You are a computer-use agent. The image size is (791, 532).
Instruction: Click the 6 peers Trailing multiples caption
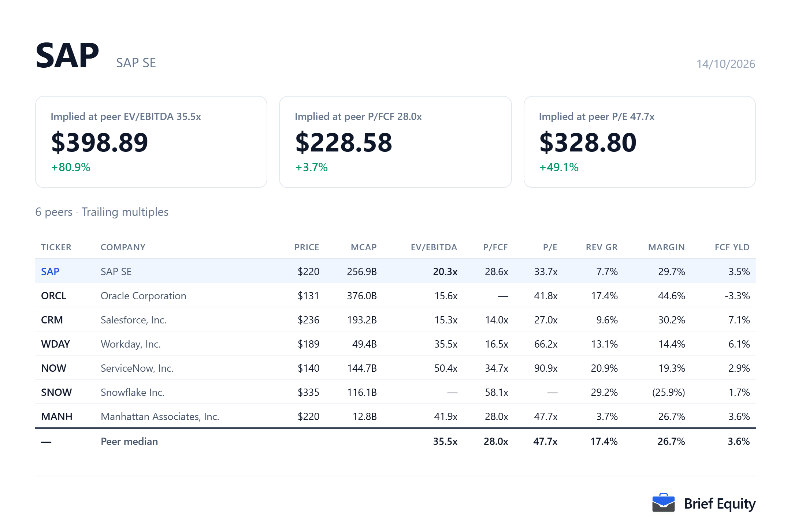point(102,212)
